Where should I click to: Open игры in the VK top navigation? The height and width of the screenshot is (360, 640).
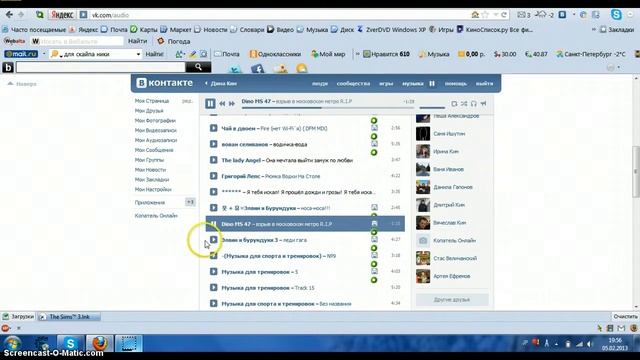[386, 83]
